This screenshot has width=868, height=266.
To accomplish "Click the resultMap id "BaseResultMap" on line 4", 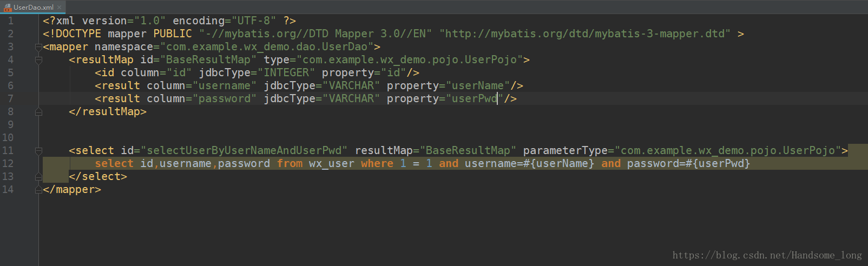I will [x=208, y=59].
